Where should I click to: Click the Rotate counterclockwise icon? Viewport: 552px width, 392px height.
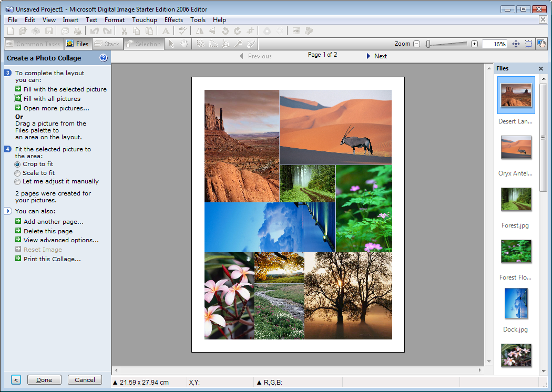[x=225, y=31]
